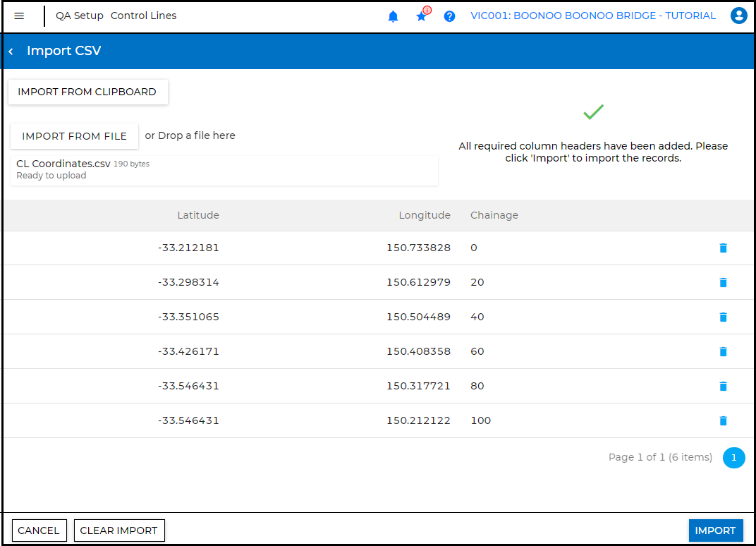Viewport: 756px width, 546px height.
Task: Select the QA Setup breadcrumb
Action: tap(80, 16)
